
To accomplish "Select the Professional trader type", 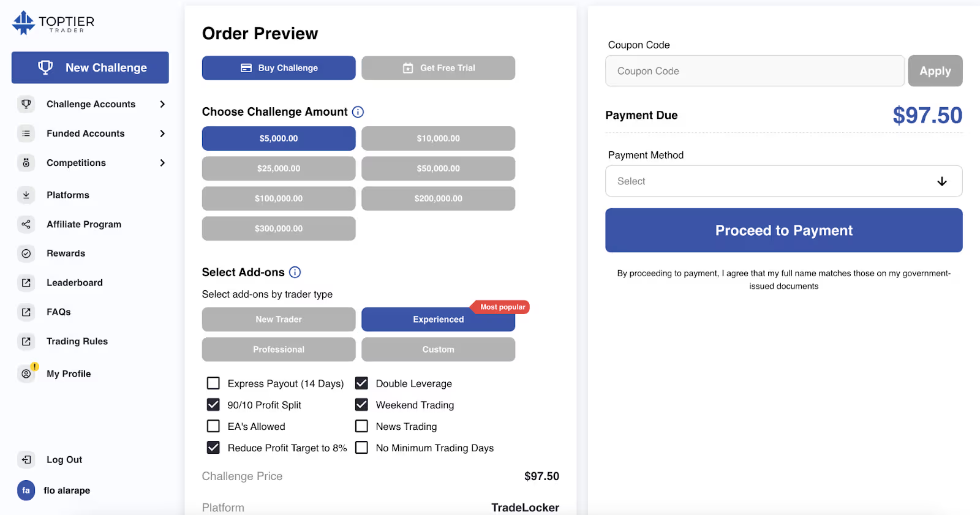I will (x=278, y=349).
